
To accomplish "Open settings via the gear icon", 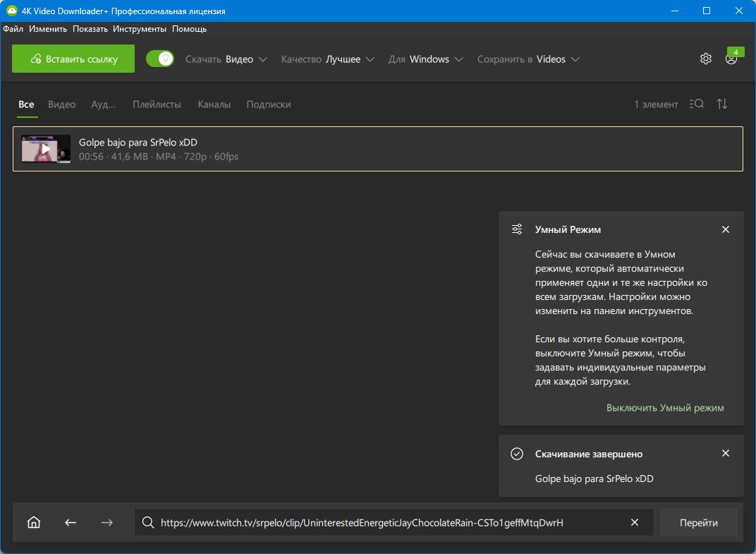I will tap(706, 59).
